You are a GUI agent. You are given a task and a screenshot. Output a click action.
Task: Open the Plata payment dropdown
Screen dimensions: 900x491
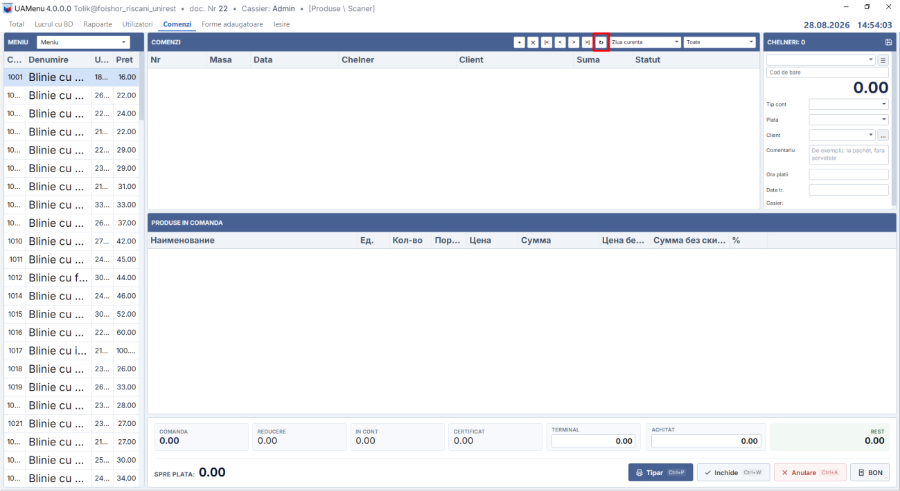pos(848,119)
